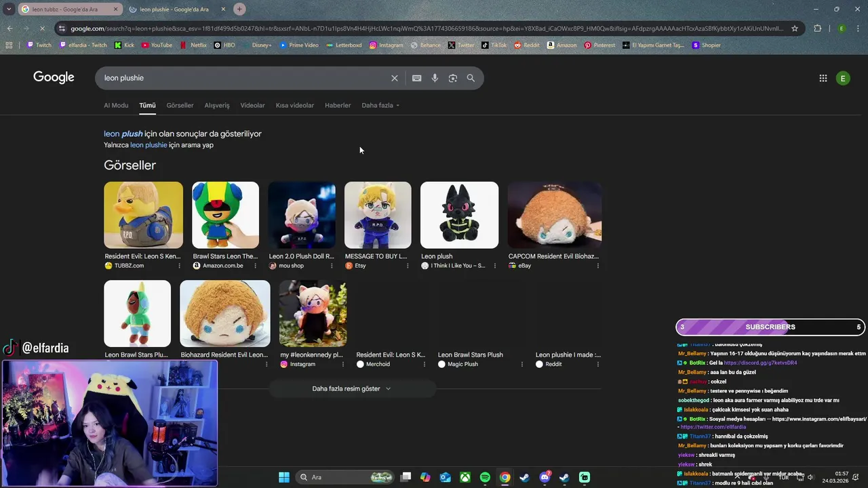
Task: Open options menu for Merchoid result
Action: pyautogui.click(x=425, y=364)
